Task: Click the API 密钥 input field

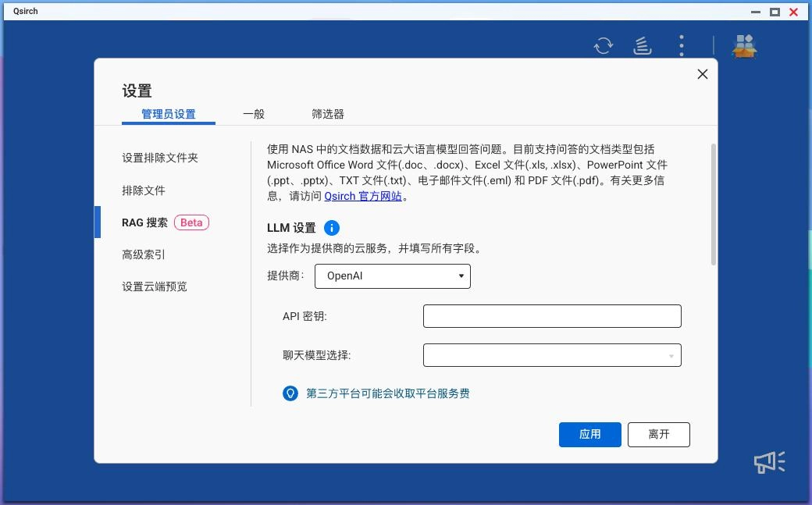Action: (552, 316)
